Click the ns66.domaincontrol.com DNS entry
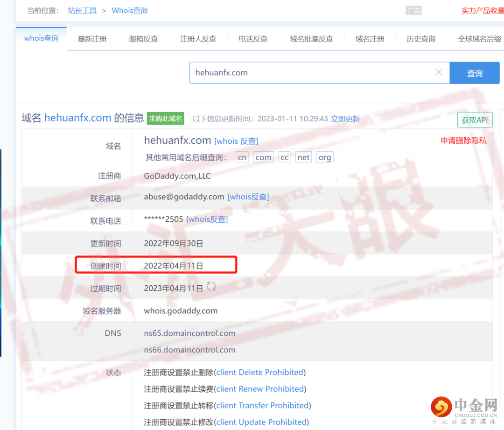Screen dimensions: 504x430 (189, 350)
